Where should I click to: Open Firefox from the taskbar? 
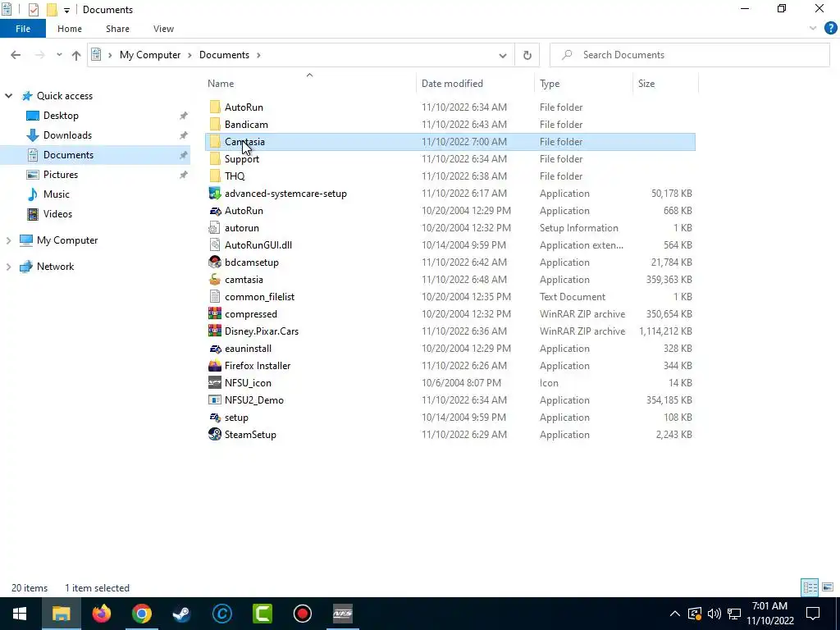(x=101, y=614)
